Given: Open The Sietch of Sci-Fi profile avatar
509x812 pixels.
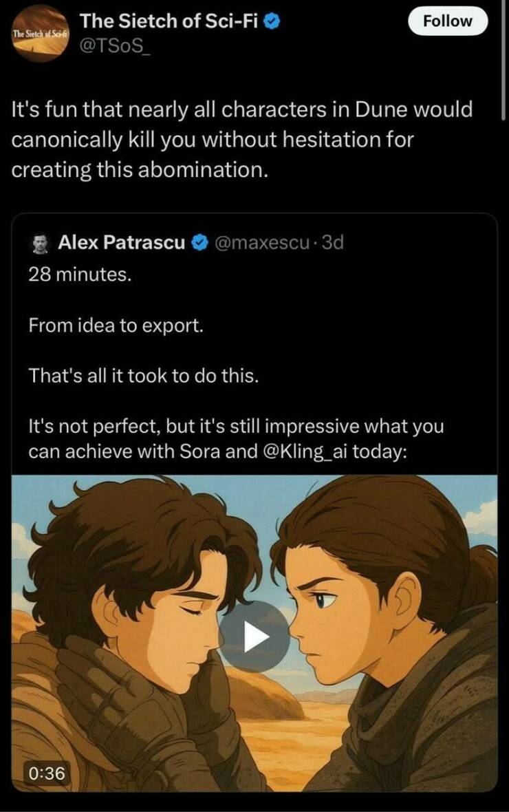Looking at the screenshot, I should (x=36, y=34).
